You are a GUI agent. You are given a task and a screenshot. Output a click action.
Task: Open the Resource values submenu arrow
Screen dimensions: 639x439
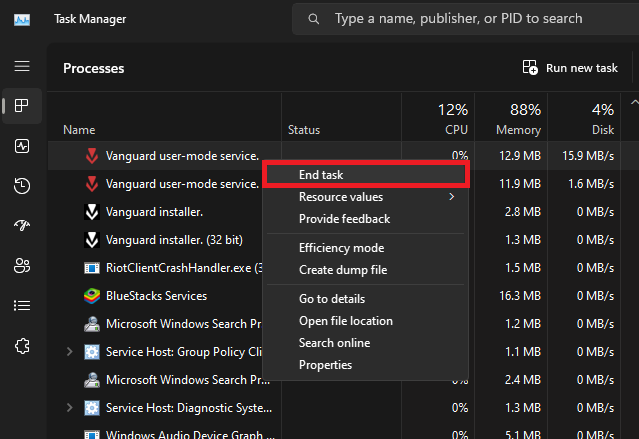tap(452, 196)
